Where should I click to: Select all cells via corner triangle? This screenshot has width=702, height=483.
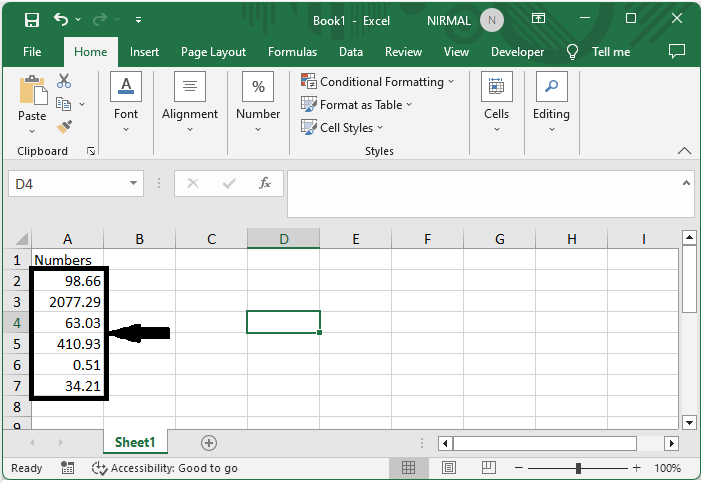[x=21, y=239]
